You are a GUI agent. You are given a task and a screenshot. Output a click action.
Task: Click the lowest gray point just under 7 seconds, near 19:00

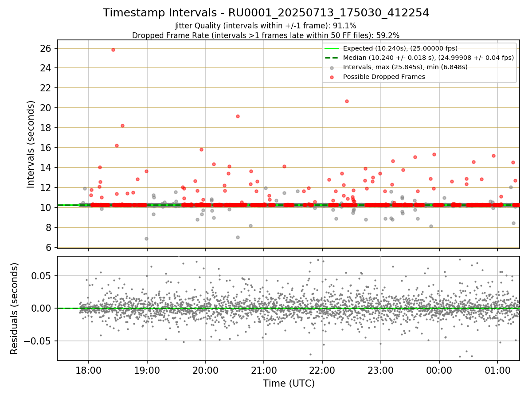(x=146, y=239)
